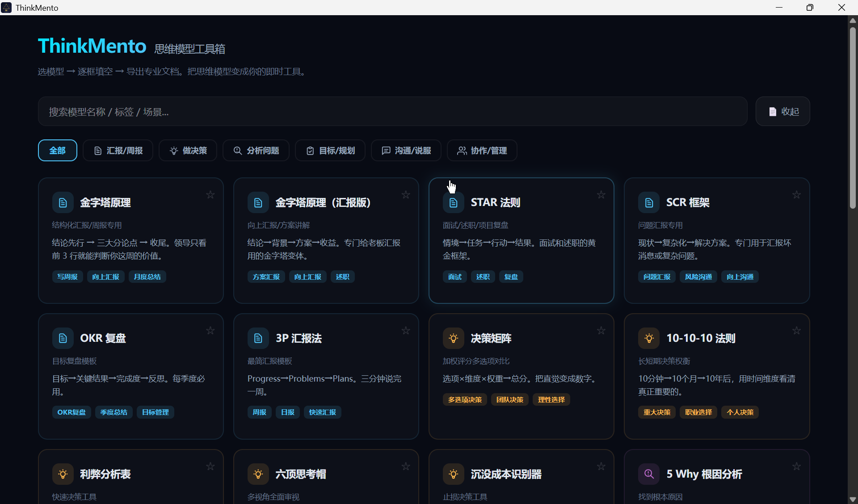Open the 3P 汇报法 card title
The height and width of the screenshot is (504, 858).
pos(299,338)
